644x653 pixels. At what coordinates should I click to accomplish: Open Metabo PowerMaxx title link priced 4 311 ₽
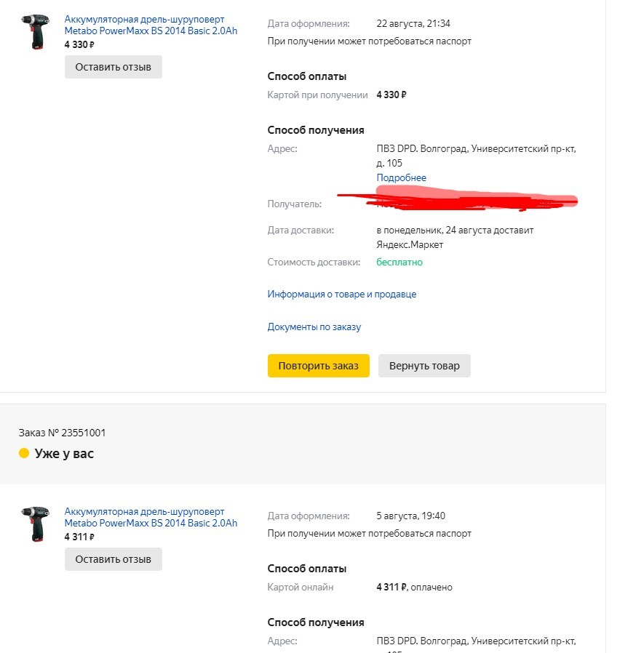coord(151,517)
